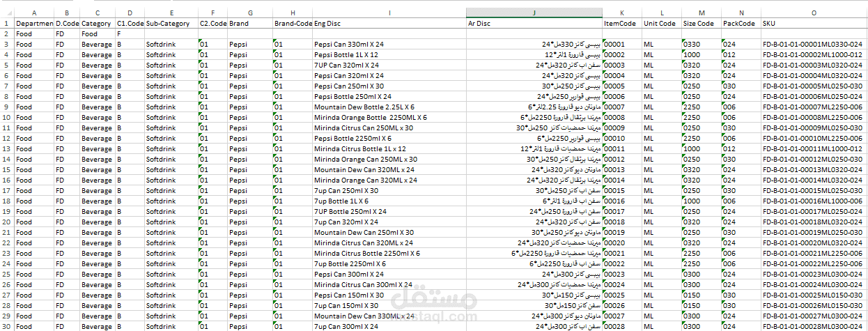Click the 'C2.Code' header cell

coord(212,23)
